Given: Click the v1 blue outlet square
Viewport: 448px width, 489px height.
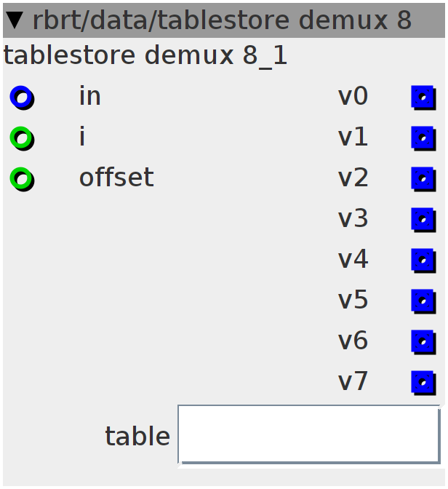Looking at the screenshot, I should tap(423, 138).
